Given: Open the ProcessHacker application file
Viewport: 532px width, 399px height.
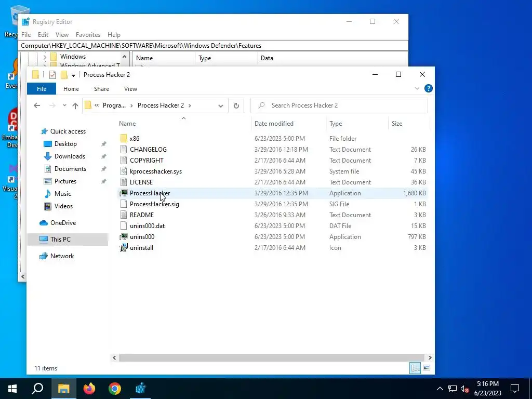Looking at the screenshot, I should pos(150,193).
